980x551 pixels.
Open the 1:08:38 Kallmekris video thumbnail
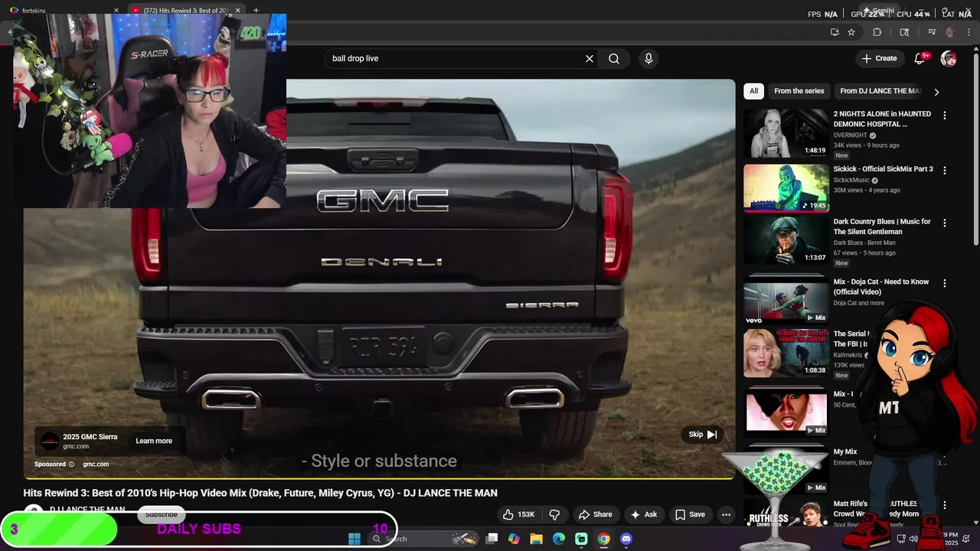pos(786,354)
